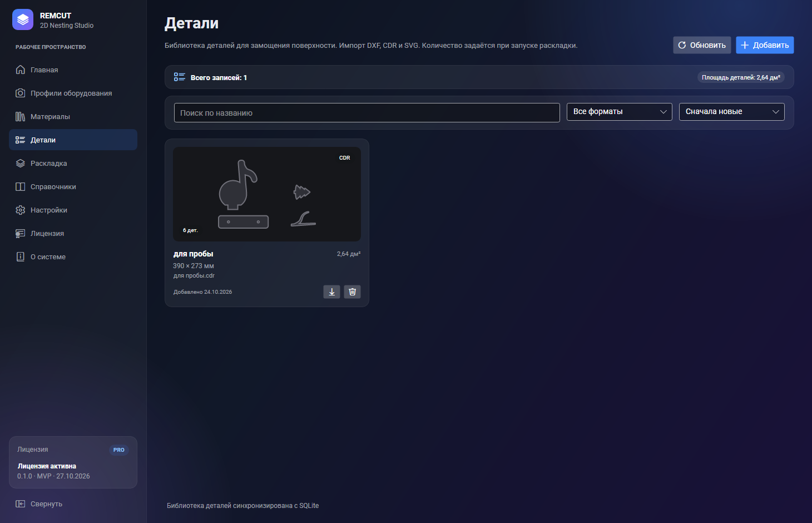Open the Главная home icon
812x523 pixels.
[x=21, y=70]
